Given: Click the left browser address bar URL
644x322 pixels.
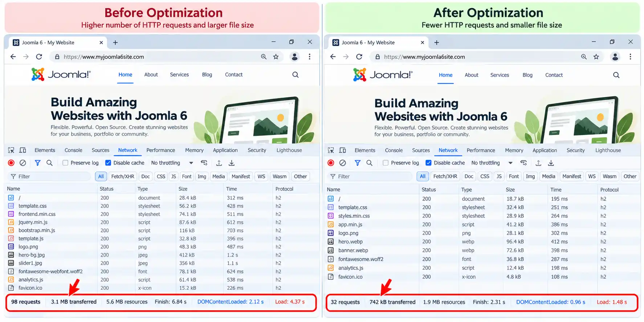Looking at the screenshot, I should click(x=104, y=57).
